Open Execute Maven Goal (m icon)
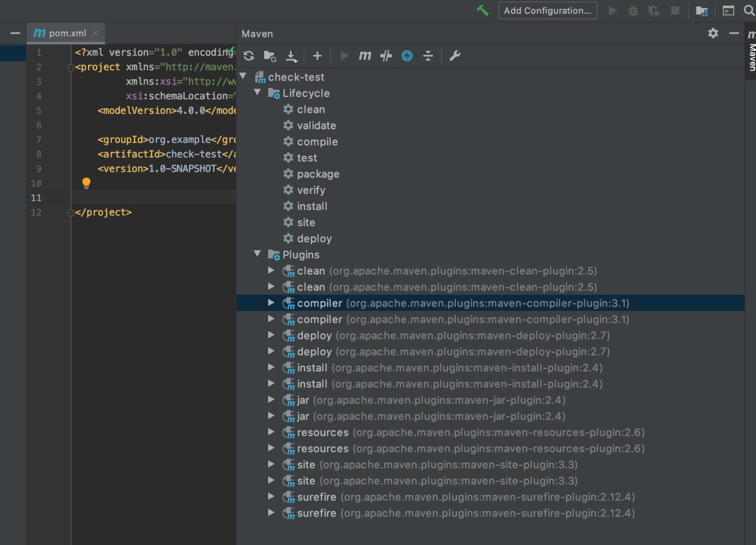The height and width of the screenshot is (545, 756). [x=365, y=56]
